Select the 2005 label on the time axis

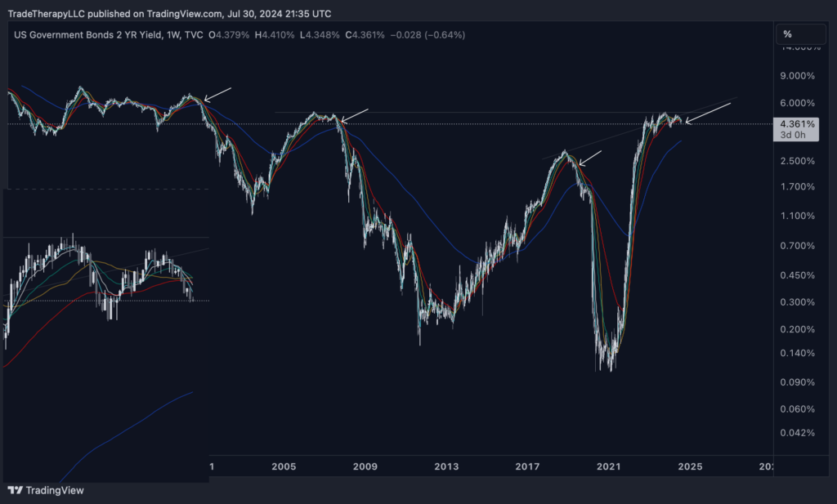tap(284, 467)
